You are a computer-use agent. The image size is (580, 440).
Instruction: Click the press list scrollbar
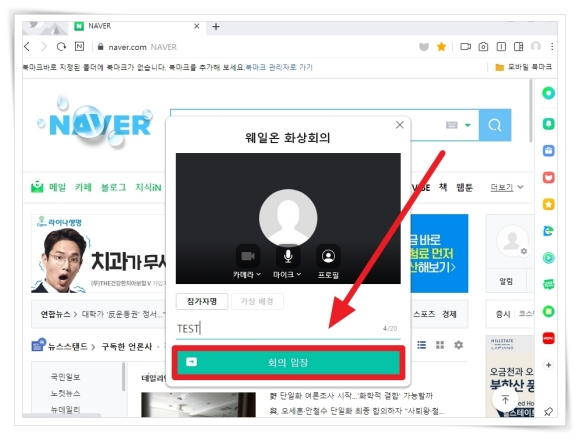124,377
